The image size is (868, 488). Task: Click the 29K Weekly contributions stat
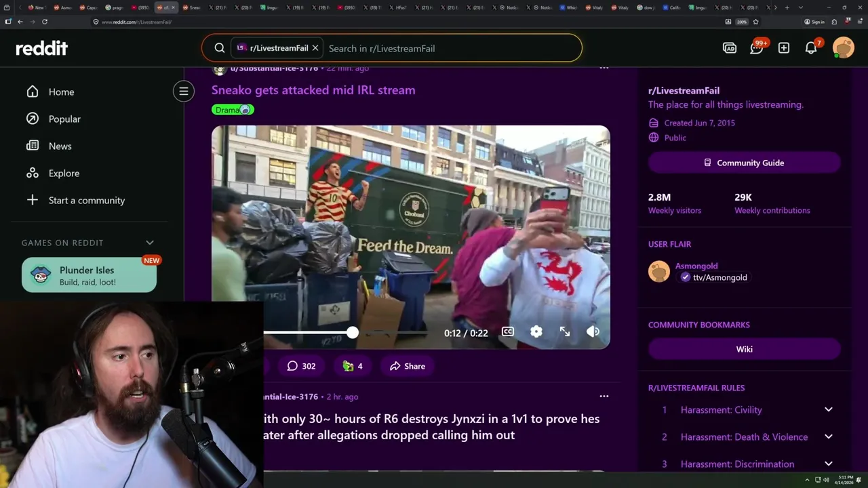772,203
